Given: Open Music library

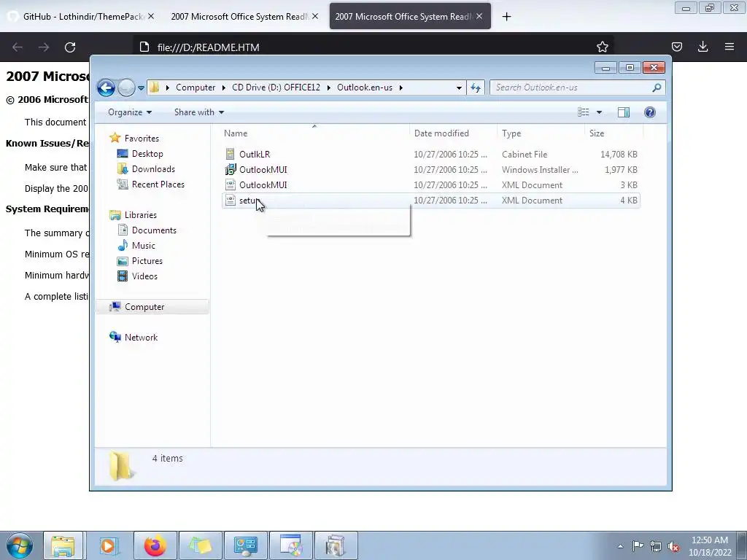Looking at the screenshot, I should pyautogui.click(x=144, y=245).
